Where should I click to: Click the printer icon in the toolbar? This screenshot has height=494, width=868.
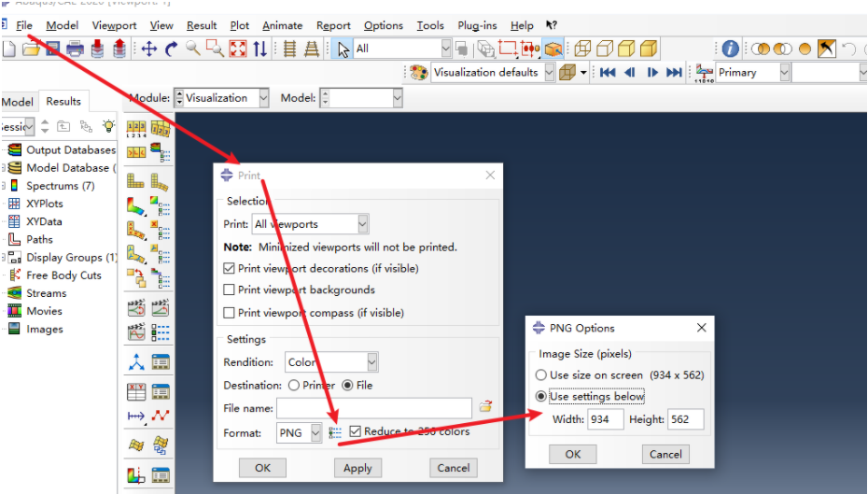75,49
